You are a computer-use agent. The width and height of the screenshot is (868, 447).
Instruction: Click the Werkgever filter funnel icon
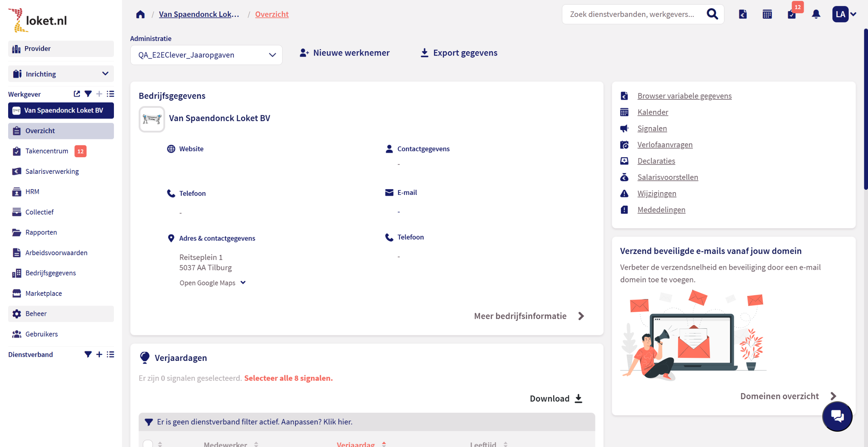[x=88, y=94]
